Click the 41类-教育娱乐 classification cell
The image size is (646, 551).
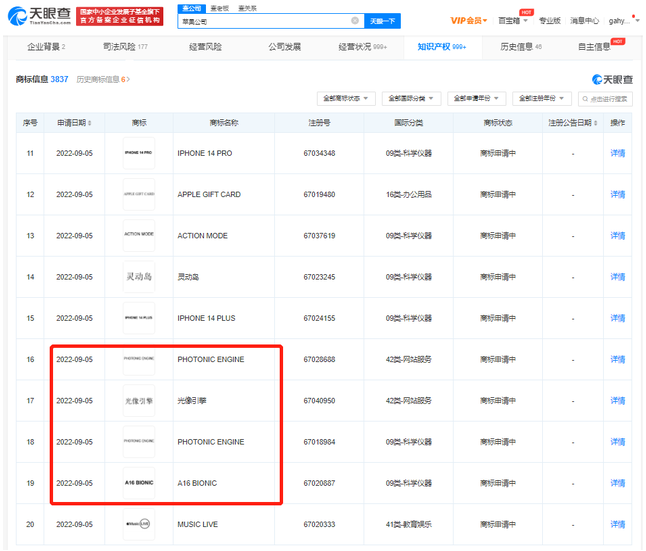(x=409, y=524)
